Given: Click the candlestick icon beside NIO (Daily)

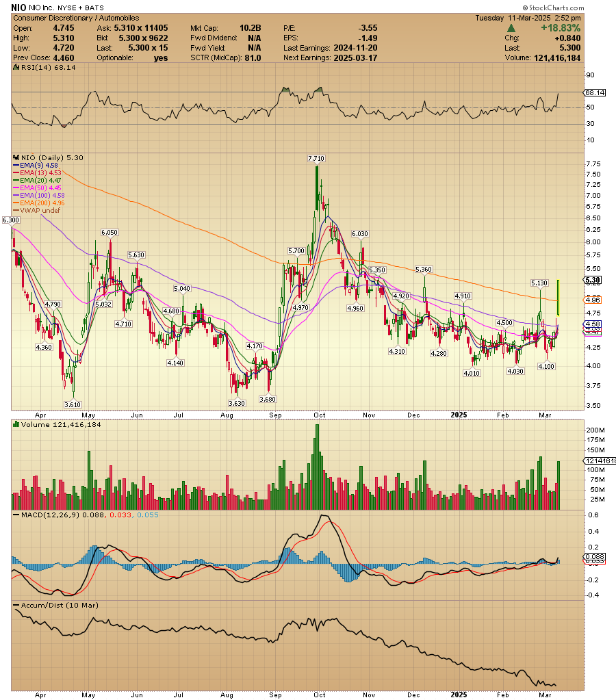Looking at the screenshot, I should coord(16,157).
